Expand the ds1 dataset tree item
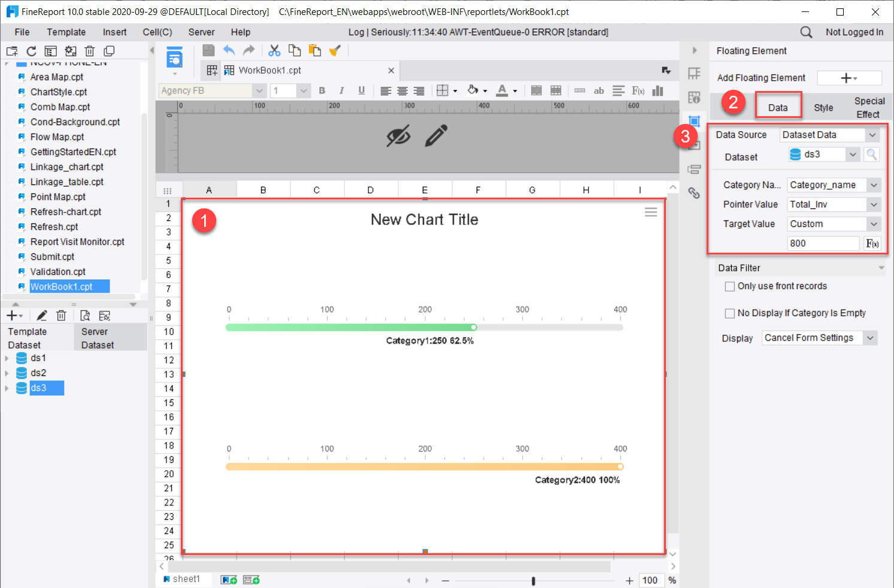 (x=7, y=357)
